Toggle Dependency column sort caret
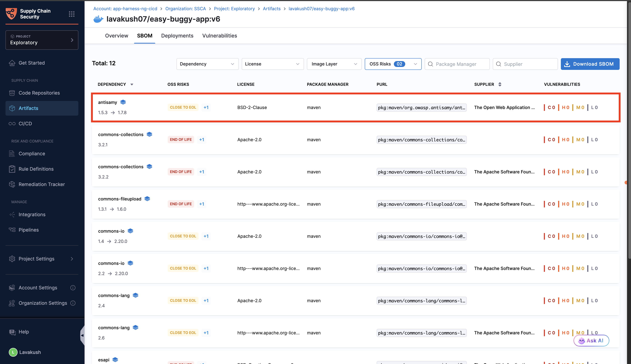This screenshot has height=364, width=631. click(132, 85)
